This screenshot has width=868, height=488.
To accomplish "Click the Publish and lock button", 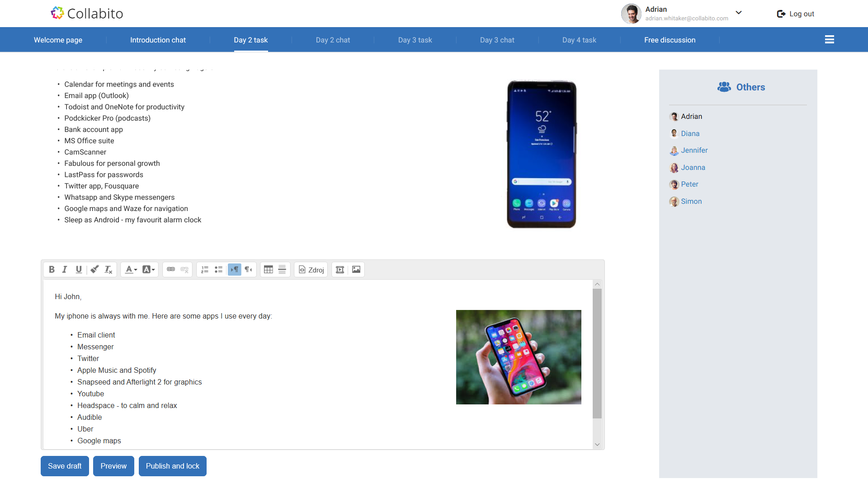I will (x=172, y=466).
